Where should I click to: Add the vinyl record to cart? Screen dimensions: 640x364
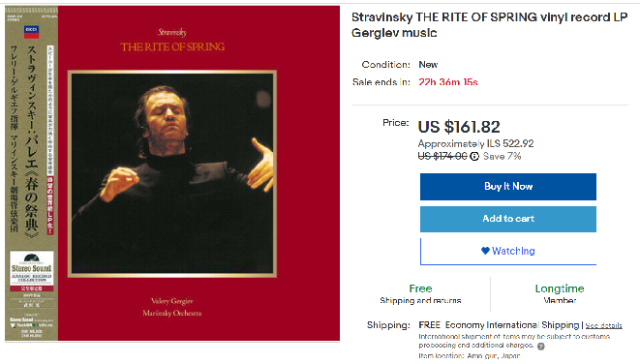[508, 219]
